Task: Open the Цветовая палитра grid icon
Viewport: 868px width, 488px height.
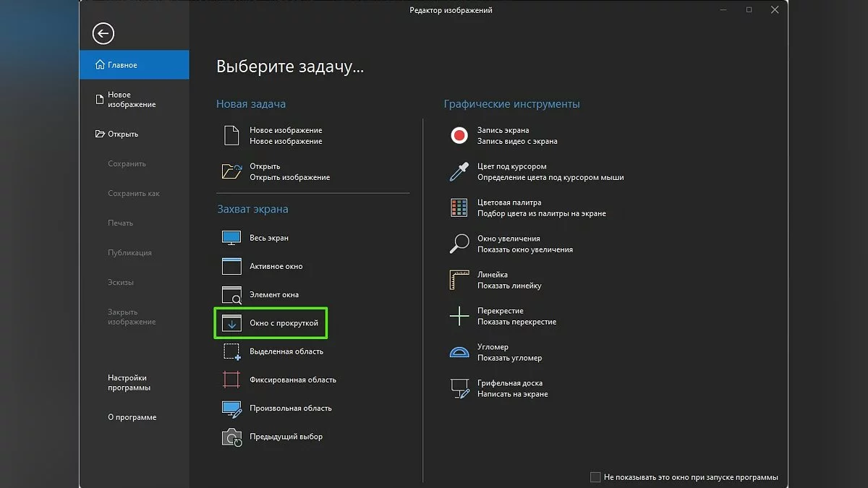Action: [459, 208]
